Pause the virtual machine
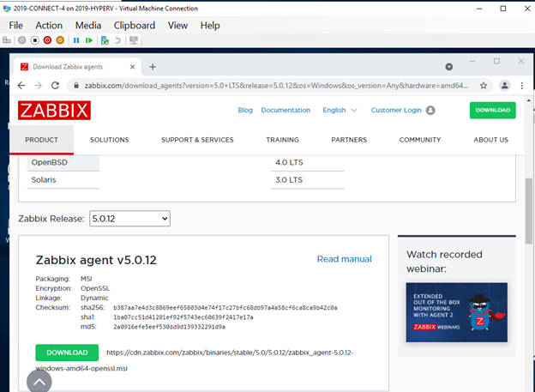Viewport: 535px width, 392px height. (76, 40)
